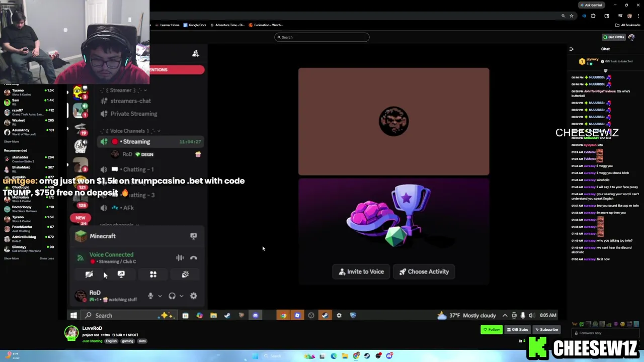
Task: Disconnect from voice with the hang-up icon
Action: pos(194,258)
